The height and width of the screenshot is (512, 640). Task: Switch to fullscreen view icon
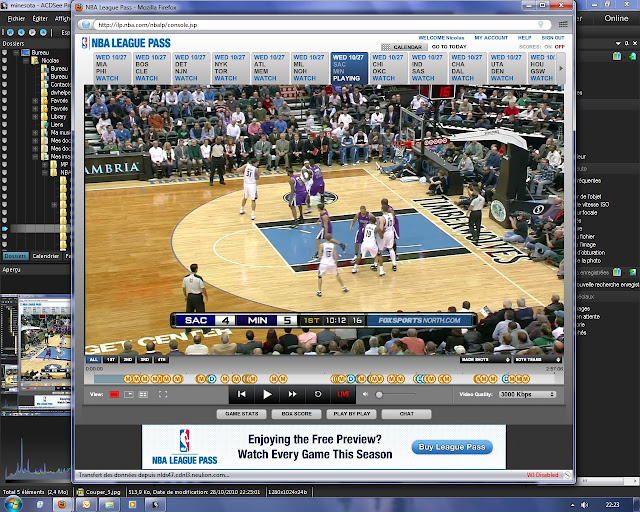(163, 394)
